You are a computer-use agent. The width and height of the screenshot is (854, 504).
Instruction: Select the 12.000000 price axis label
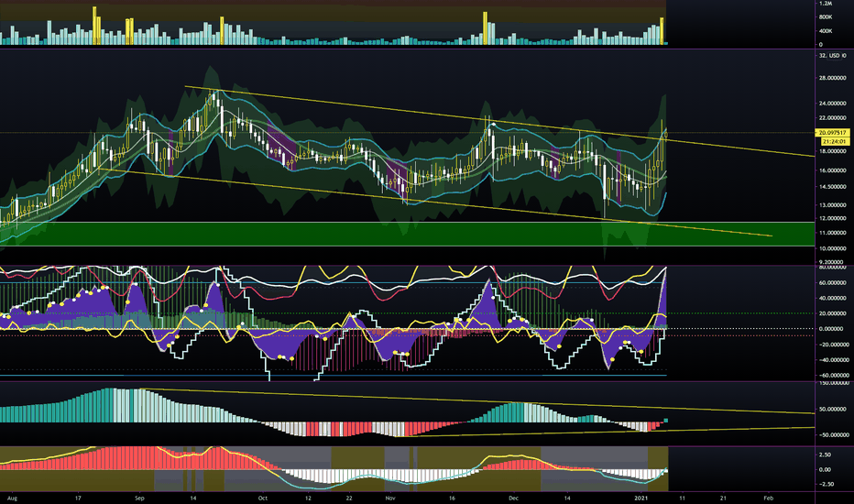pyautogui.click(x=832, y=218)
